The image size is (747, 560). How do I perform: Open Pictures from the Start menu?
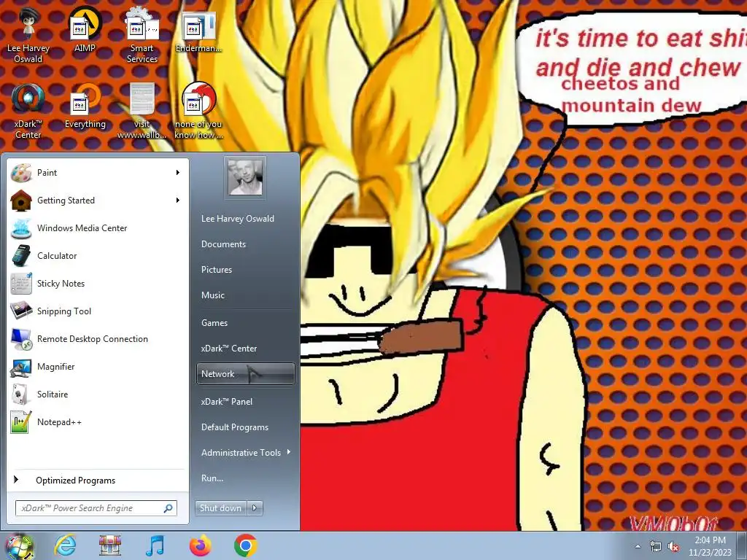pyautogui.click(x=217, y=270)
